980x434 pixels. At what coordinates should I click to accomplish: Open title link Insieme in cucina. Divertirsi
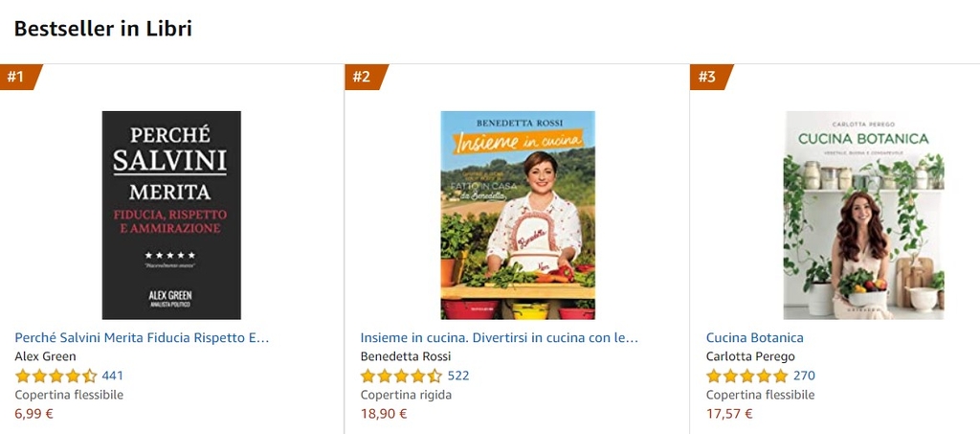pos(500,337)
